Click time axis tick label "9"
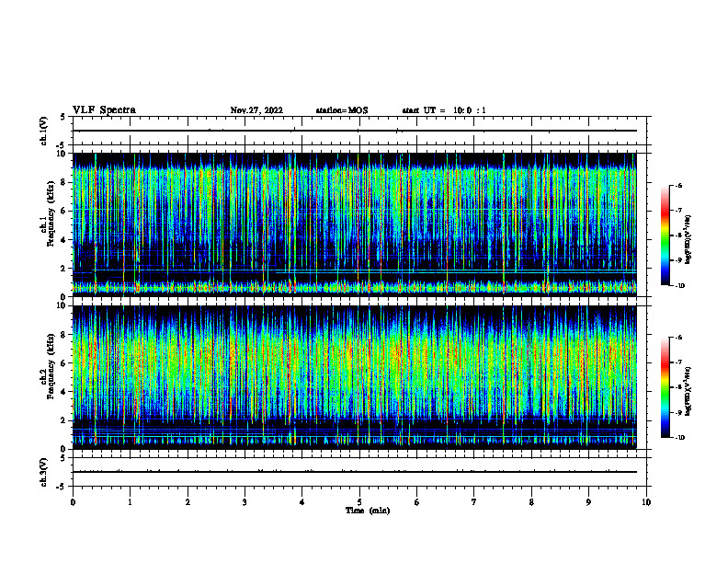728x563 pixels. coord(588,502)
